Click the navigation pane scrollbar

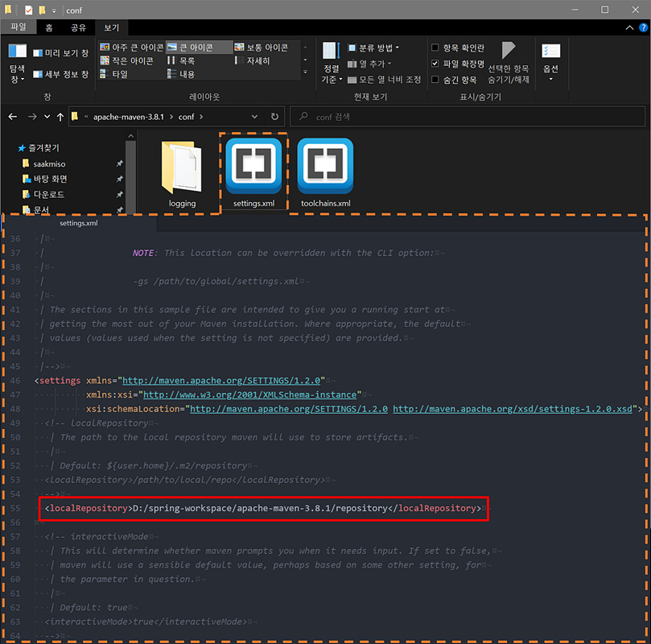tap(131, 177)
